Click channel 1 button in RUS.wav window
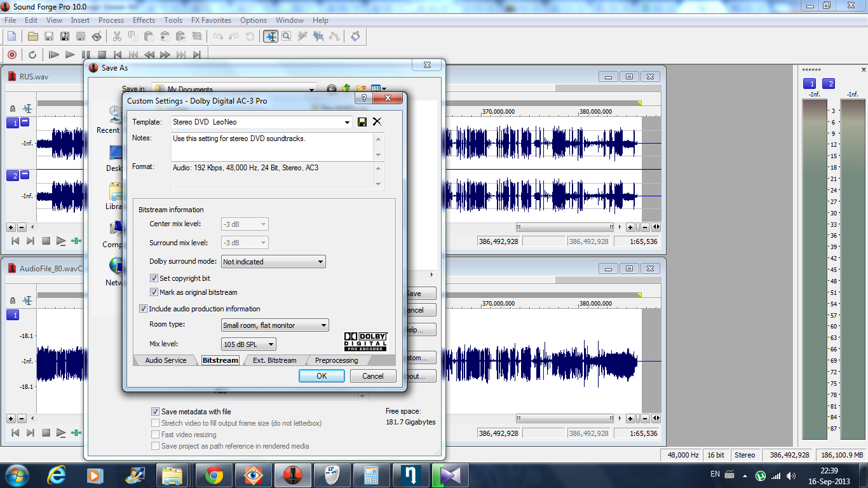This screenshot has height=488, width=868. pyautogui.click(x=13, y=123)
